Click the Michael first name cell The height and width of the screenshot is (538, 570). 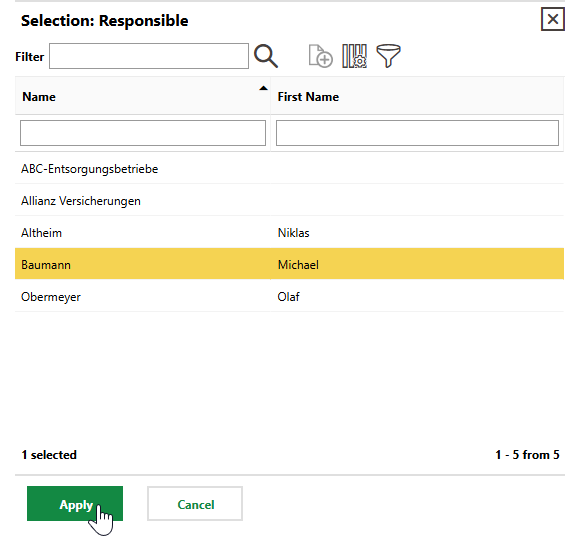pos(298,265)
